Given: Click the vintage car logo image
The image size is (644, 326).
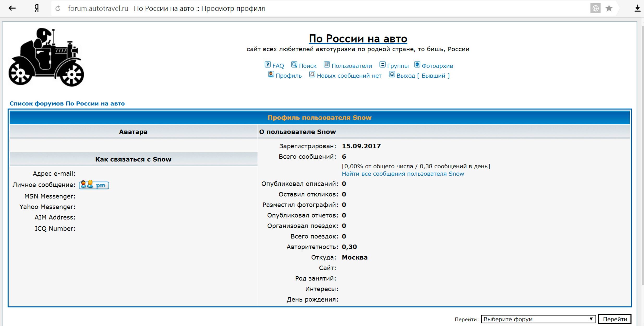Looking at the screenshot, I should (x=46, y=57).
